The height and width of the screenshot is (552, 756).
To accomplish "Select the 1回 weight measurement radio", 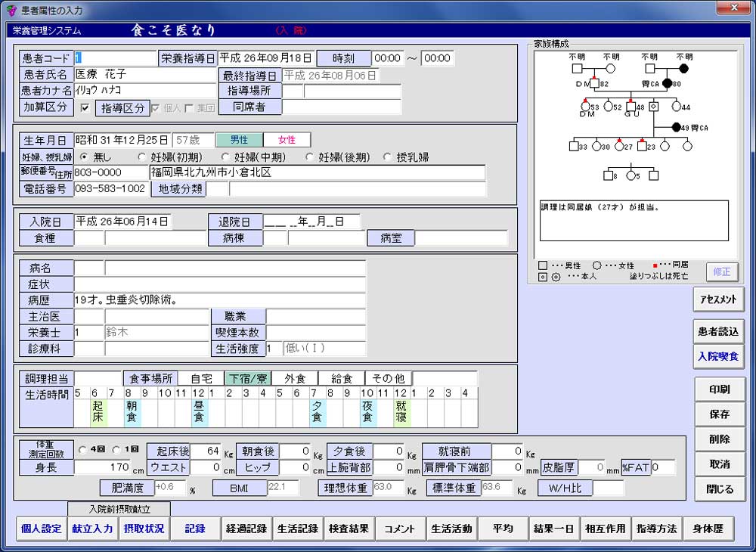I will (x=116, y=450).
